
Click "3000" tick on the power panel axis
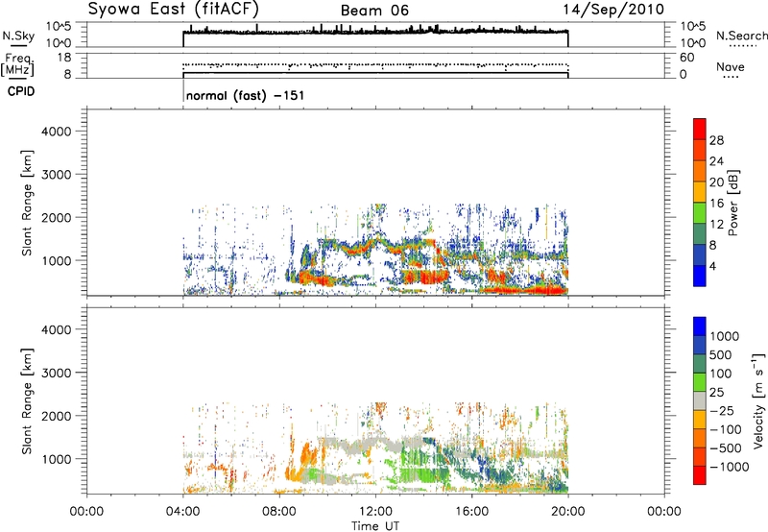pos(57,175)
